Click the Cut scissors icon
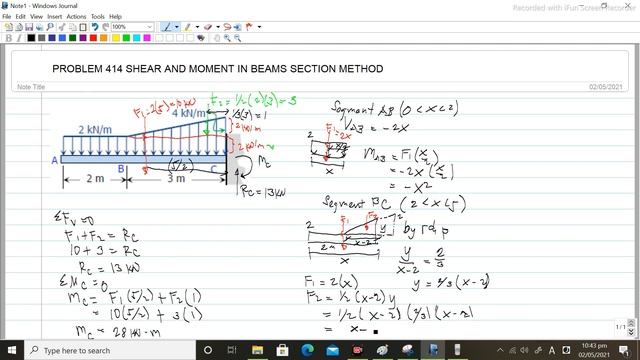Screen dimensions: 640x360 pos(62,27)
